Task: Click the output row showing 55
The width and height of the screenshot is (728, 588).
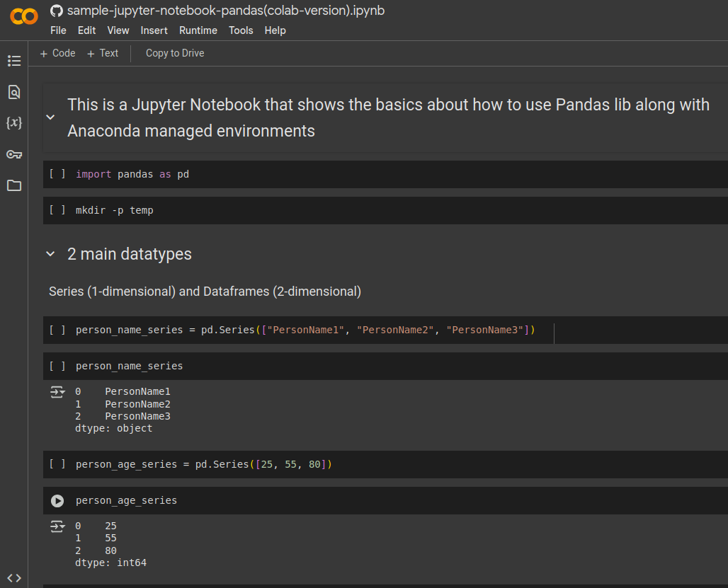Action: pos(96,538)
